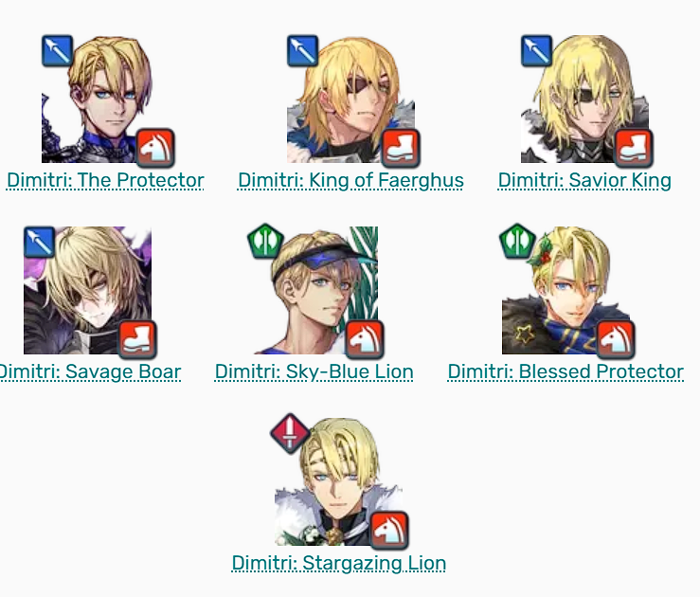This screenshot has width=700, height=597.
Task: Click the infantry boot icon on Savage Boar
Action: pyautogui.click(x=137, y=339)
